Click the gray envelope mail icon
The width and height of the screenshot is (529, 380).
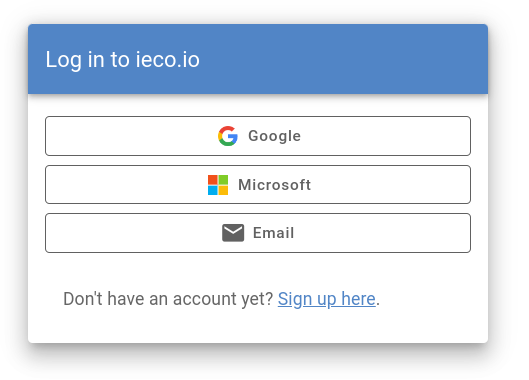click(233, 233)
